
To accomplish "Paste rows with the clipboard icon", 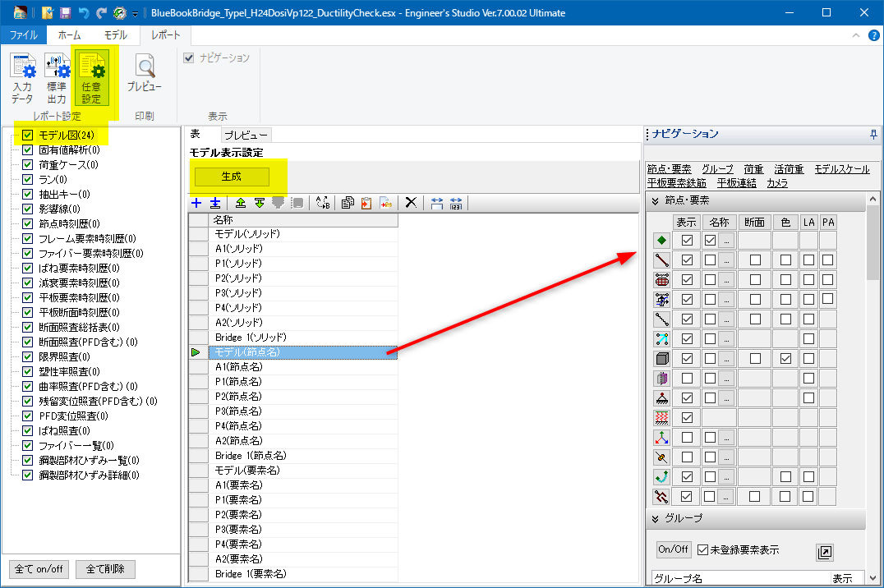I will pos(366,203).
